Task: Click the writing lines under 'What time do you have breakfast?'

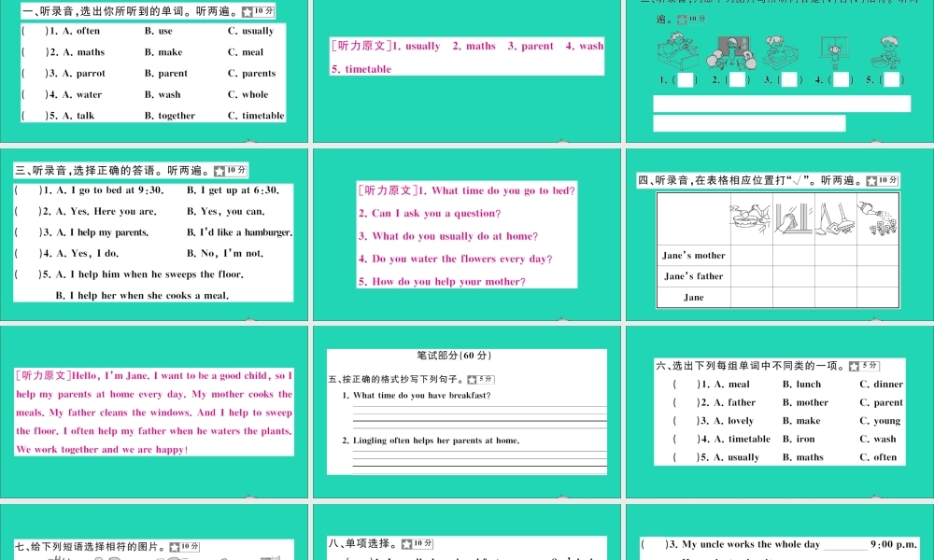Action: point(478,415)
